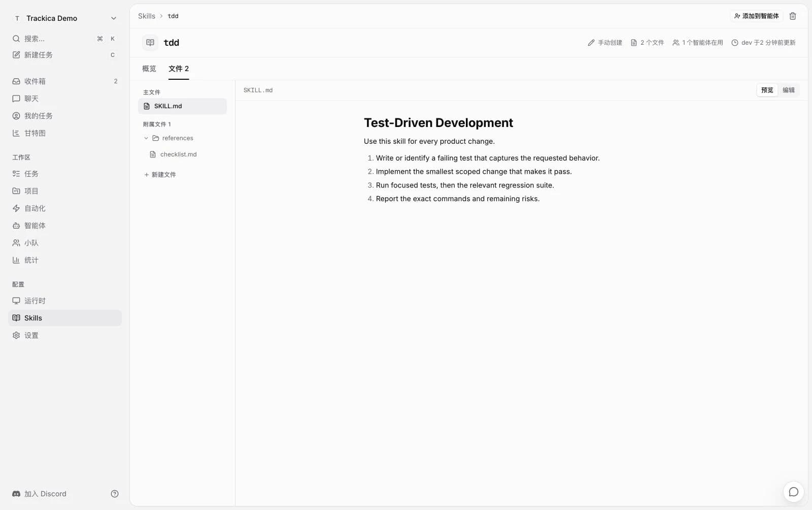
Task: Click the Statistics bar chart icon
Action: click(16, 260)
